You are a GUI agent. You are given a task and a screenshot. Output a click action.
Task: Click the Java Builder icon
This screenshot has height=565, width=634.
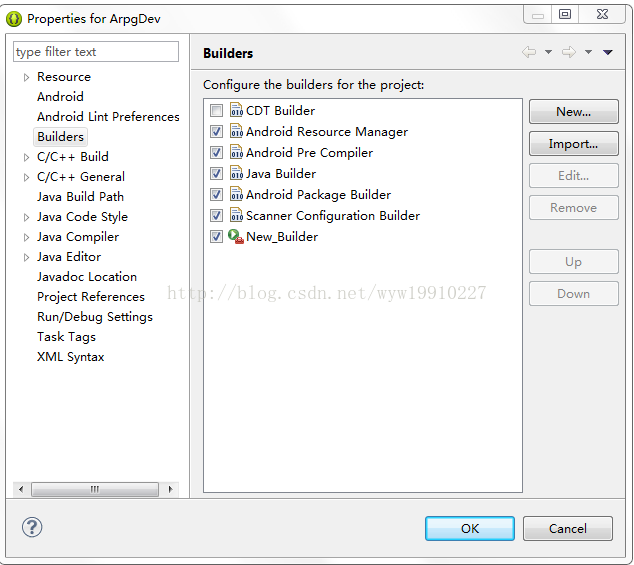point(237,173)
